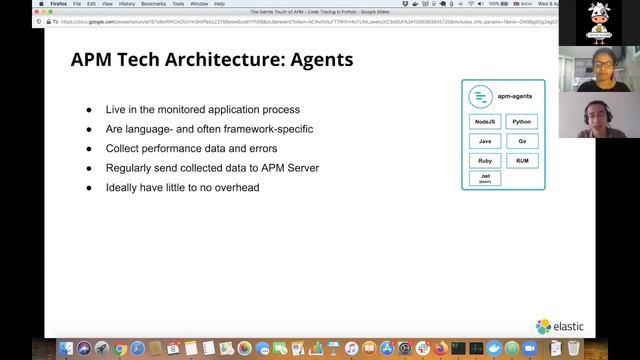This screenshot has width=640, height=360.
Task: Open Docker whale app in dock
Action: pos(494,349)
